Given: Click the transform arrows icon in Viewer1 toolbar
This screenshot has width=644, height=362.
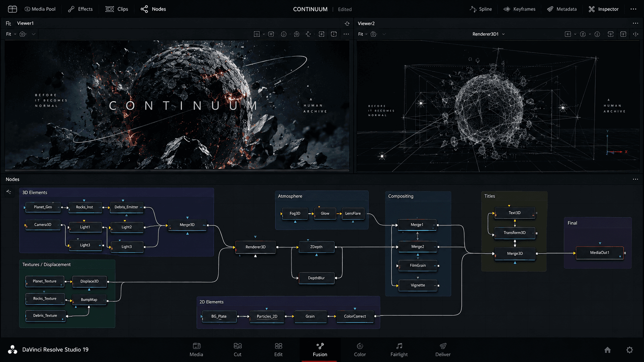Looking at the screenshot, I should tap(309, 34).
